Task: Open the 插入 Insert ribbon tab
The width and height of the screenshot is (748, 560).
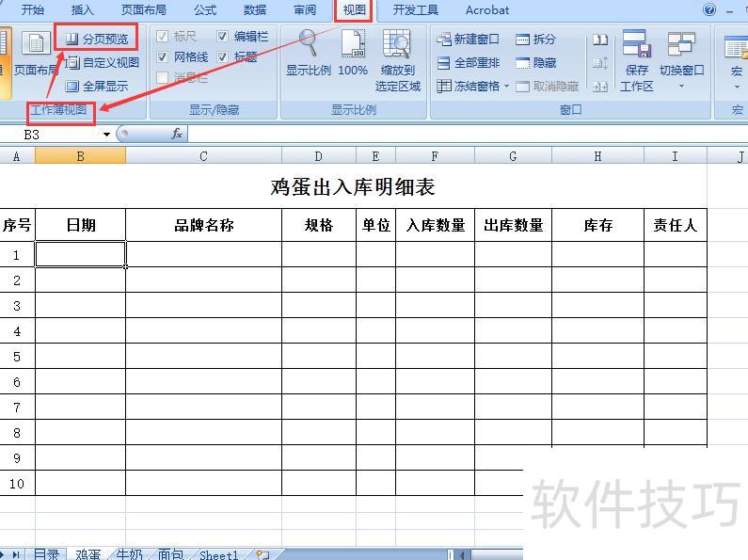Action: tap(83, 10)
